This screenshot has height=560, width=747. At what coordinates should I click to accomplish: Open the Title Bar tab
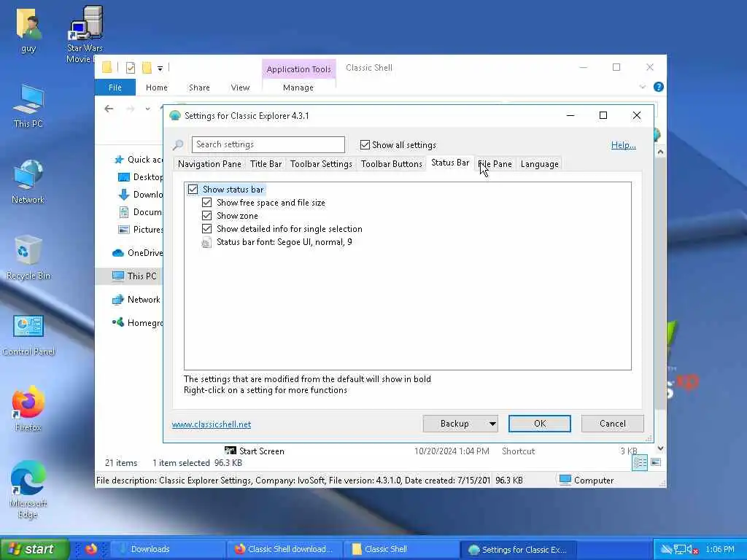coord(266,164)
